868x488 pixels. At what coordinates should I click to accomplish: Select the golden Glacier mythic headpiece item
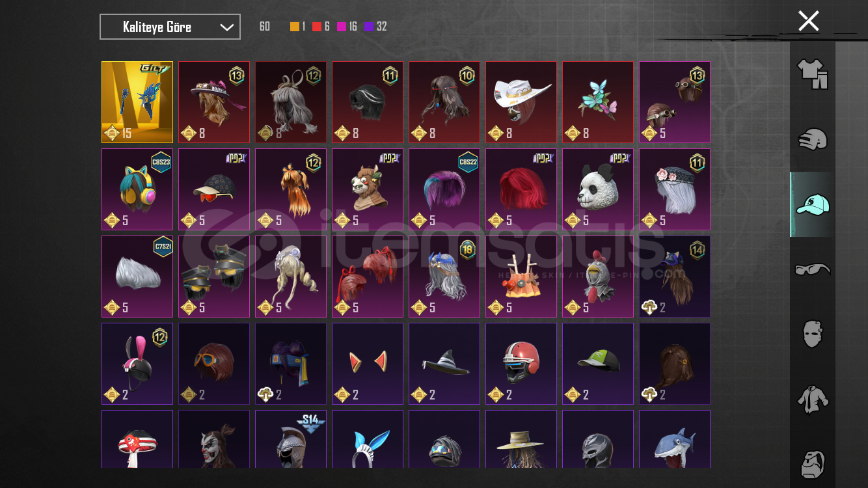pos(137,102)
